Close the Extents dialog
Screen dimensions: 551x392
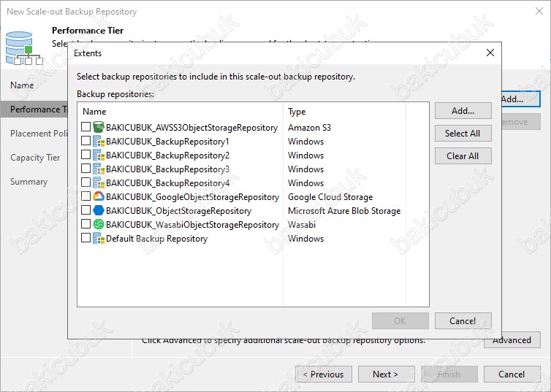(x=490, y=53)
